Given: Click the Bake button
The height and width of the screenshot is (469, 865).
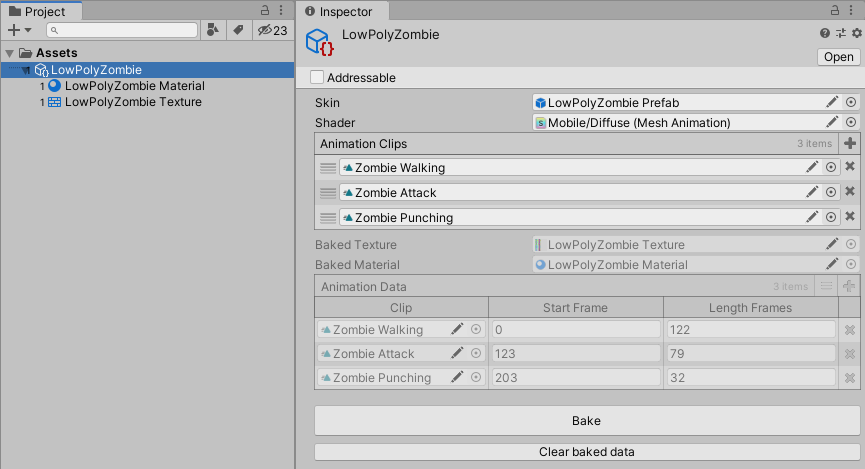Looking at the screenshot, I should tap(587, 421).
